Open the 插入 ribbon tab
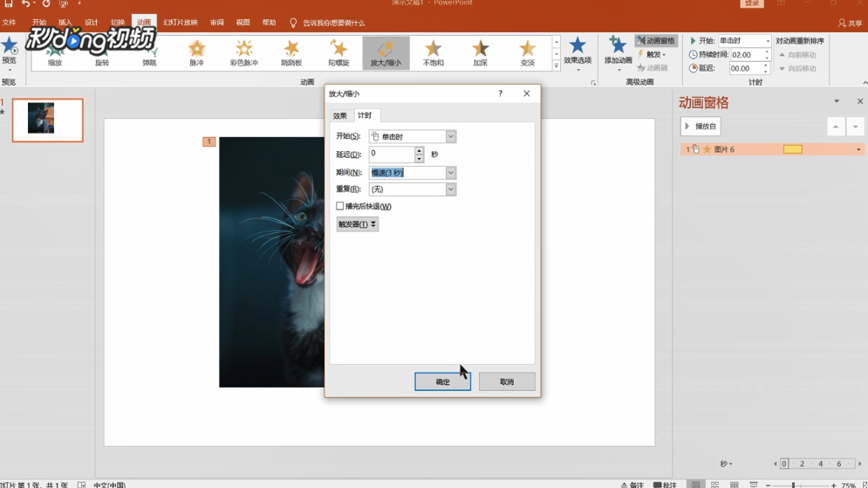 [65, 23]
